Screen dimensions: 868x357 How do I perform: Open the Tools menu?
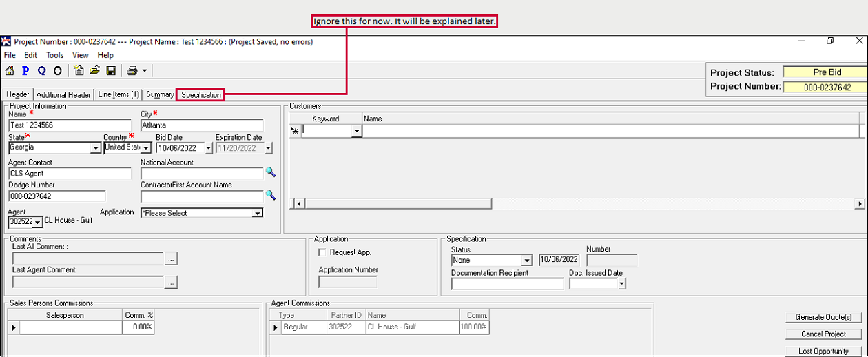(54, 55)
